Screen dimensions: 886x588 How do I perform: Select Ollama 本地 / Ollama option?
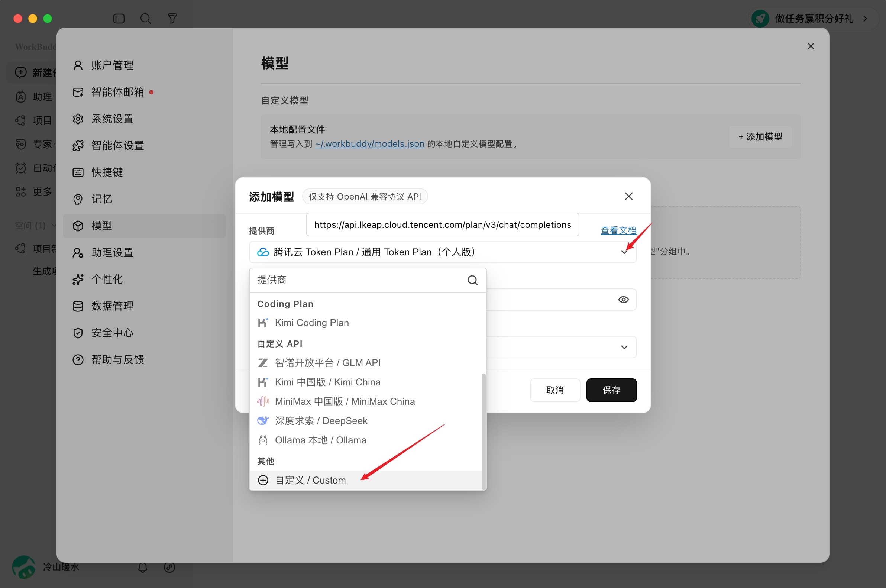[365, 440]
